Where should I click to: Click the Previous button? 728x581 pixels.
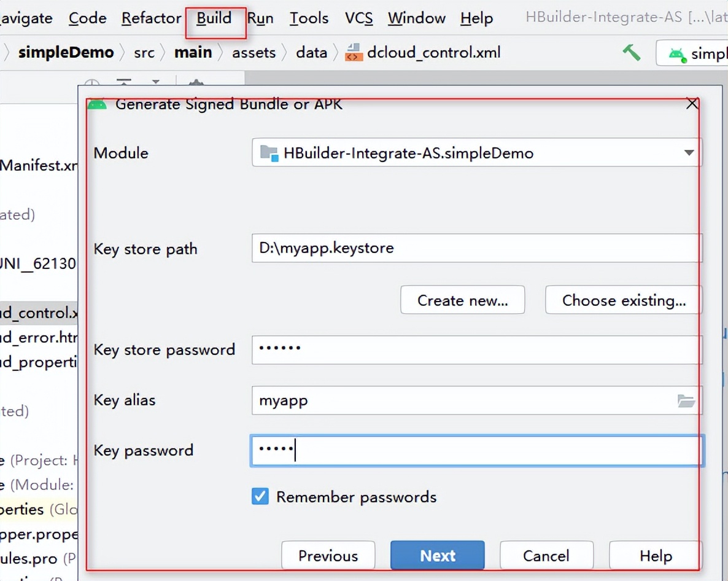(x=328, y=556)
